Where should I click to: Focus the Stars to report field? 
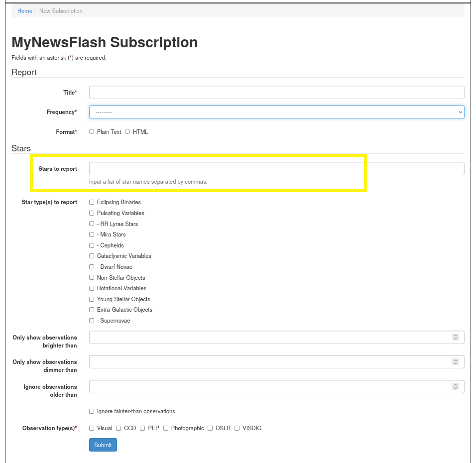(x=276, y=169)
